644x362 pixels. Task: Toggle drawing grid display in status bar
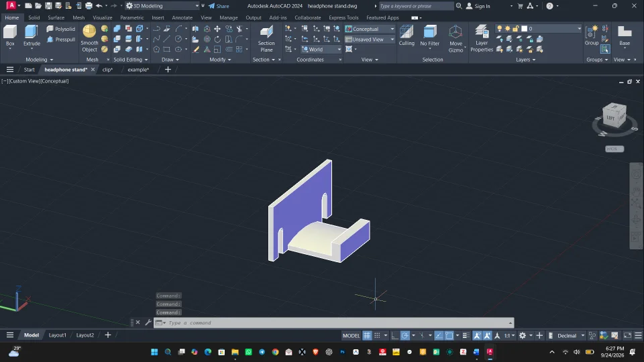tap(367, 335)
